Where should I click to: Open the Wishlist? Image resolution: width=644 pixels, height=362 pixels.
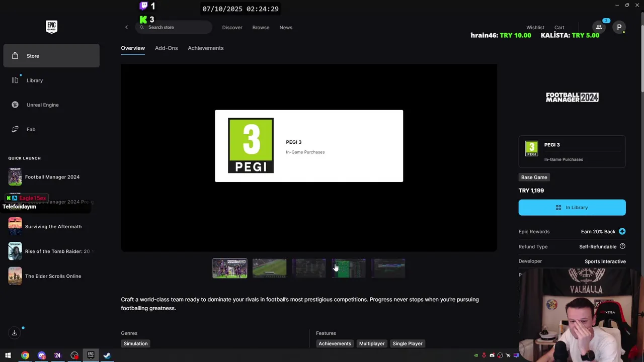535,28
